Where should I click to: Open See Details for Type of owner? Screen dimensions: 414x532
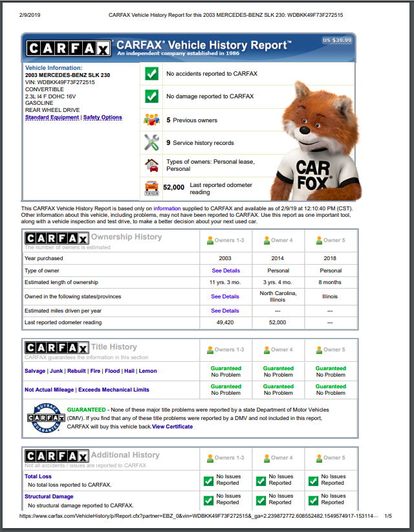226,271
